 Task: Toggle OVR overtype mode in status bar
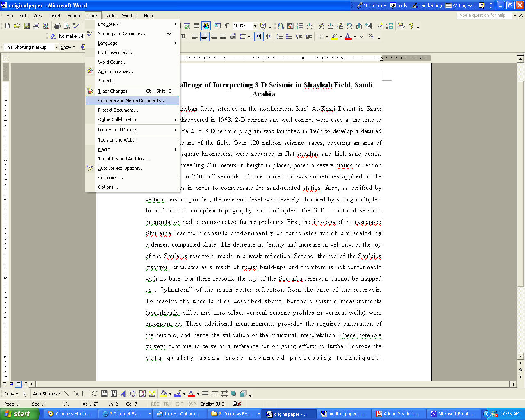pyautogui.click(x=192, y=404)
